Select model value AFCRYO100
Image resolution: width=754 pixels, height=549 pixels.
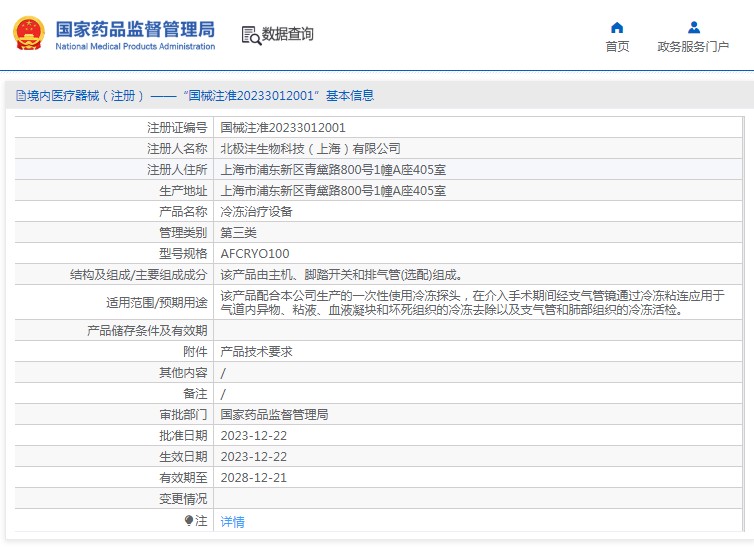coord(255,253)
